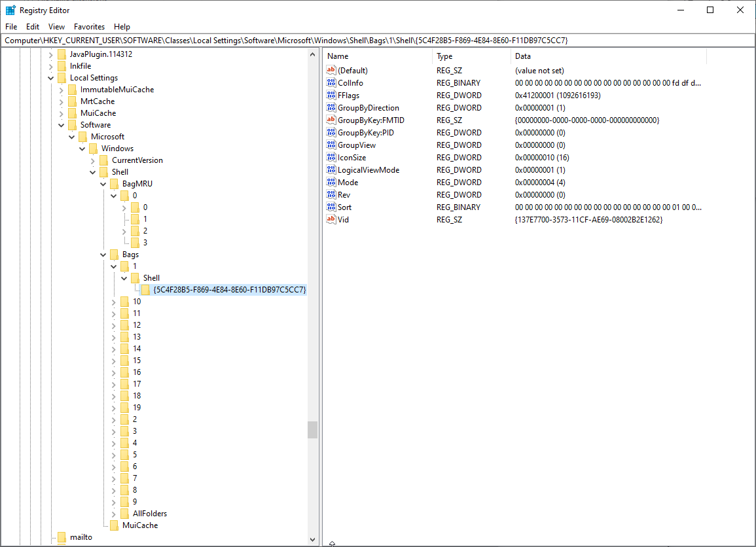Expand the AllFolders key
This screenshot has width=756, height=547.
tap(114, 514)
